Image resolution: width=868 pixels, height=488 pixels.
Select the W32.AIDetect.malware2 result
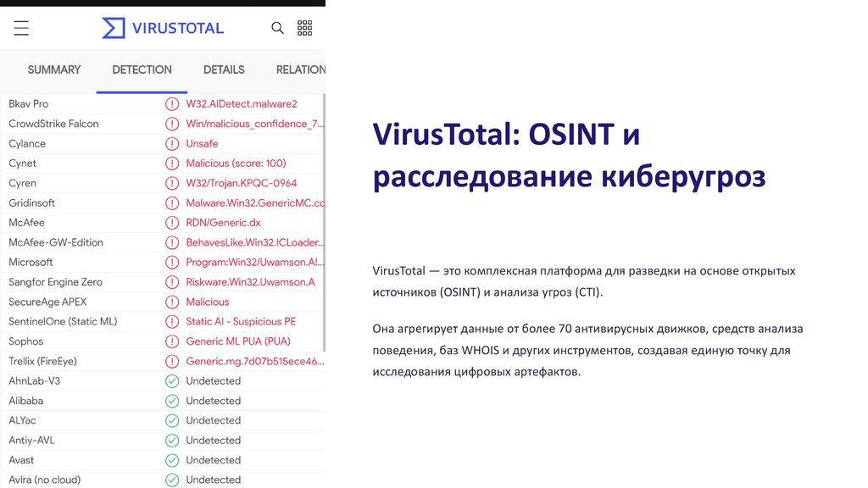pyautogui.click(x=242, y=104)
